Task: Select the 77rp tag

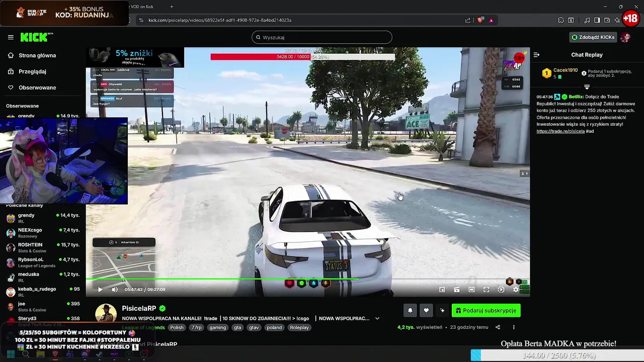Action: pyautogui.click(x=196, y=327)
